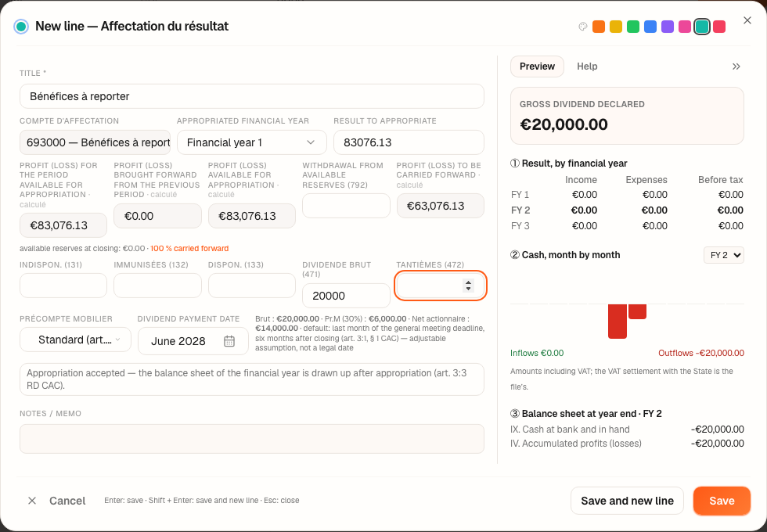Edit the Dividende brut (471) field 20000

pos(346,296)
